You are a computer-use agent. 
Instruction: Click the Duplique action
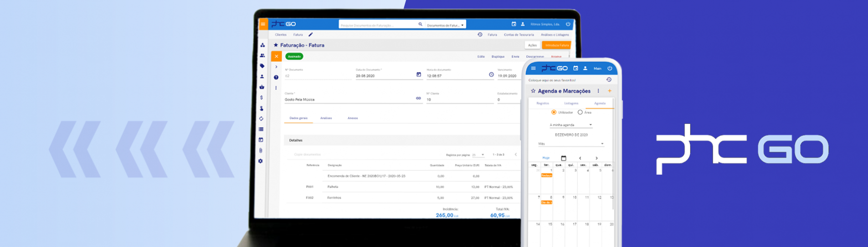tap(498, 57)
